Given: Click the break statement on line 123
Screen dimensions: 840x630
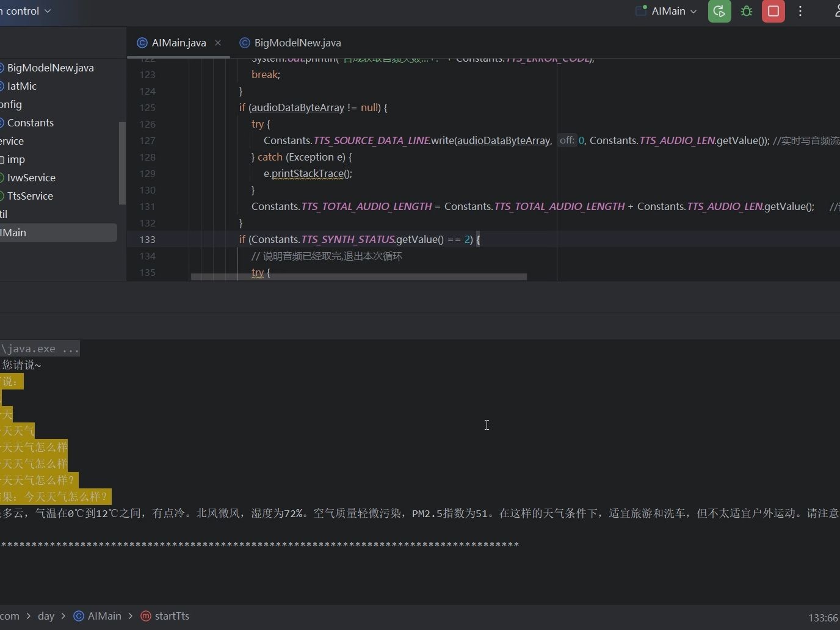Looking at the screenshot, I should point(264,74).
